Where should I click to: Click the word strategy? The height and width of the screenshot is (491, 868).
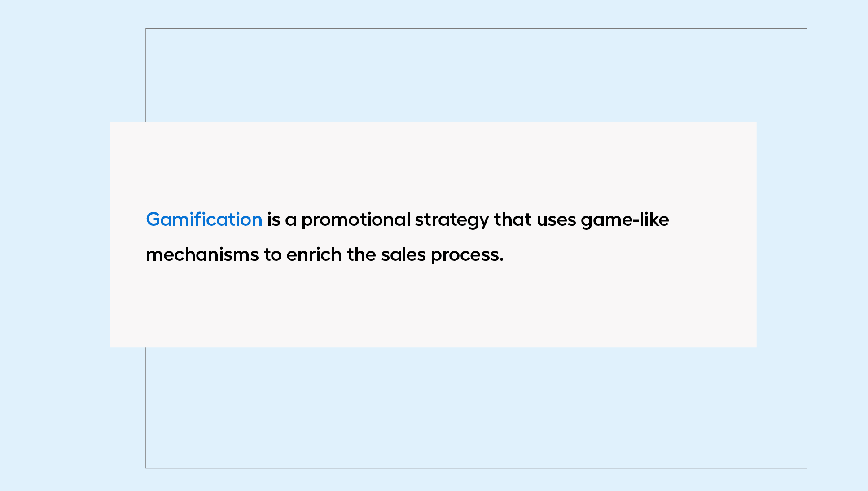pos(452,220)
